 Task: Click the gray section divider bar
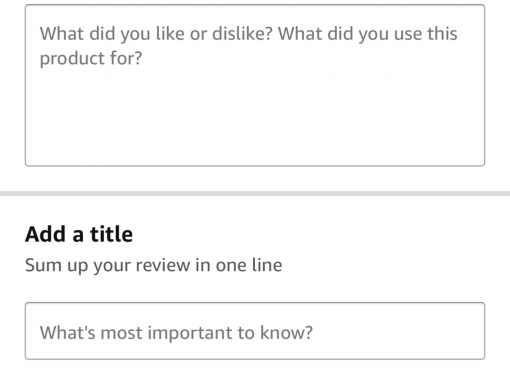pyautogui.click(x=255, y=194)
